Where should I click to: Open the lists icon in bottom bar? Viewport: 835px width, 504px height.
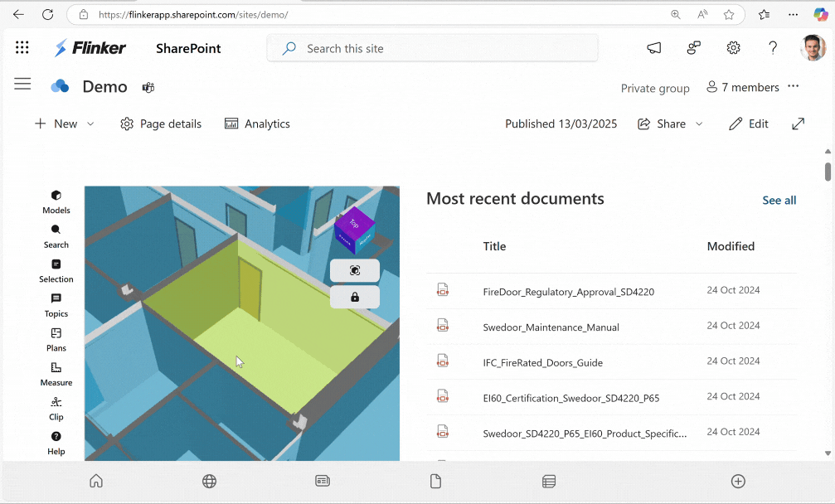point(549,481)
